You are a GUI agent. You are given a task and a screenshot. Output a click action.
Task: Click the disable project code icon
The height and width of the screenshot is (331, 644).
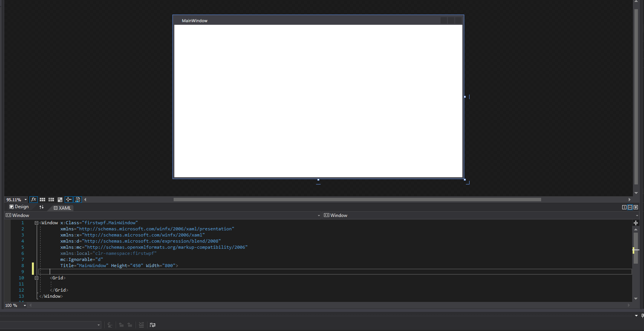pos(78,199)
